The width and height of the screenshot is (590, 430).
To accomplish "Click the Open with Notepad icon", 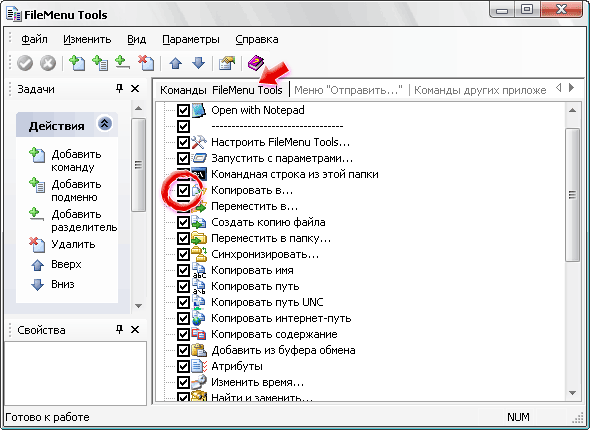I will 199,110.
